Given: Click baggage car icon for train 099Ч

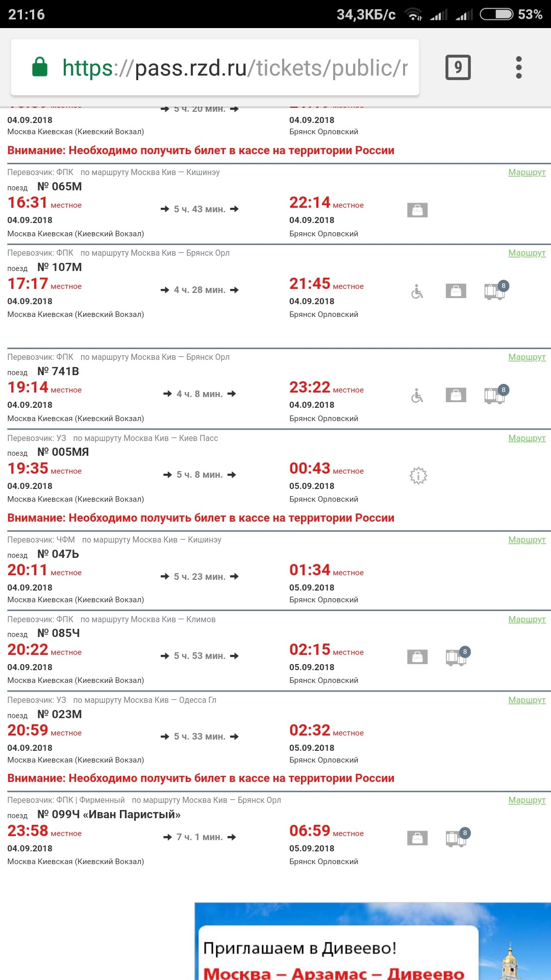Looking at the screenshot, I should tap(456, 838).
